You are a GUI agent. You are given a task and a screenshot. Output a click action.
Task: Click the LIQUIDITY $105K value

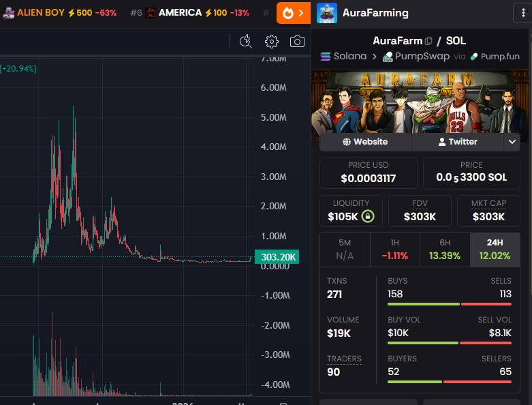coord(343,217)
